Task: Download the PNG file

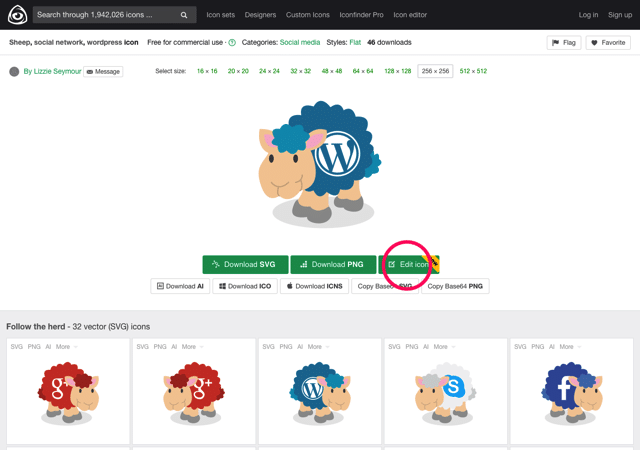Action: pos(333,265)
